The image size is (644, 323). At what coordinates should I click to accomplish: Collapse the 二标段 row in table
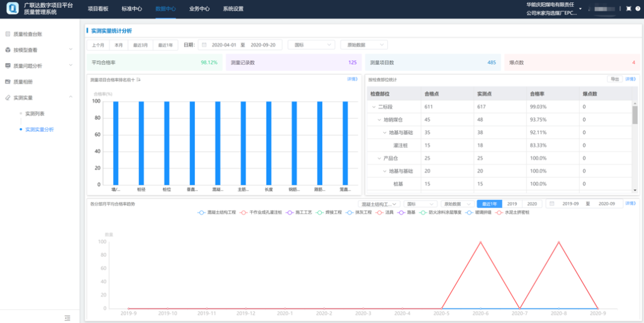(x=373, y=106)
